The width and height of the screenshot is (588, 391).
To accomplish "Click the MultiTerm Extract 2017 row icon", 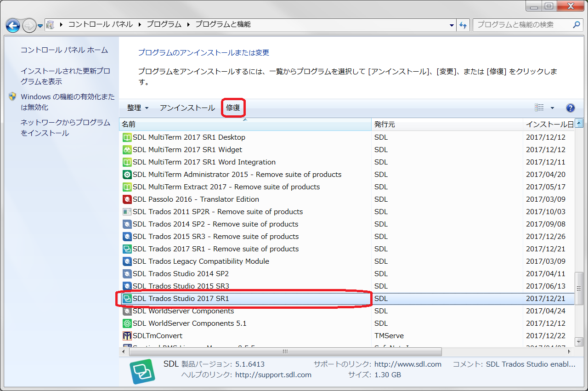I will pos(127,187).
